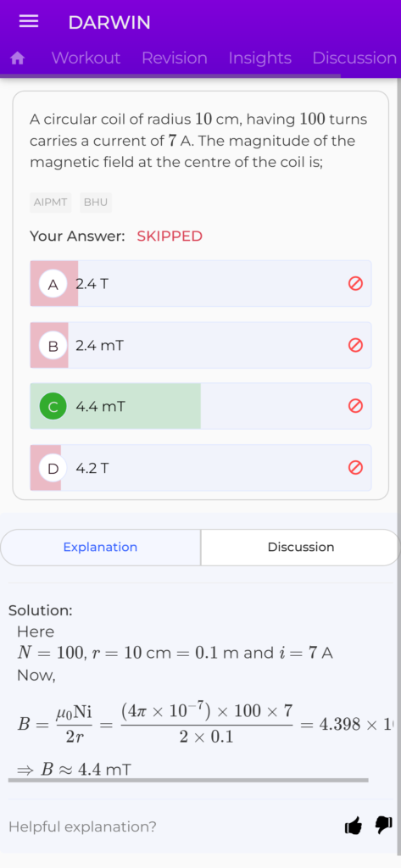The image size is (401, 868).
Task: Switch to the Workout tab
Action: 86,58
